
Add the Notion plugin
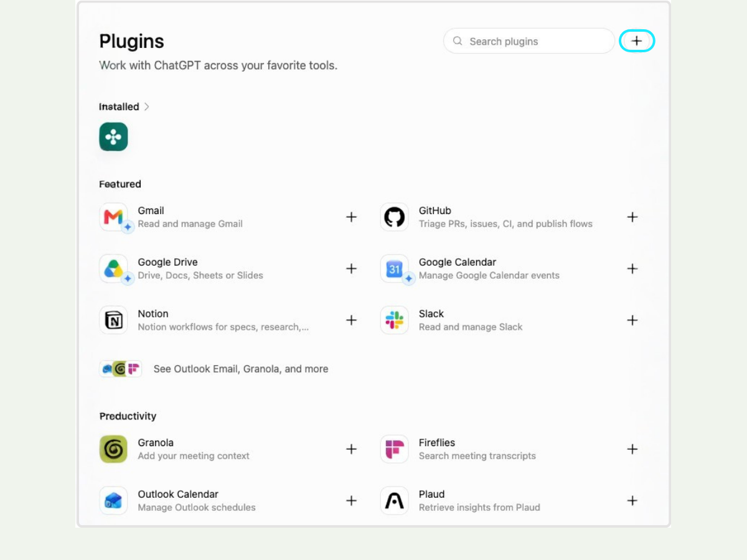click(x=352, y=320)
